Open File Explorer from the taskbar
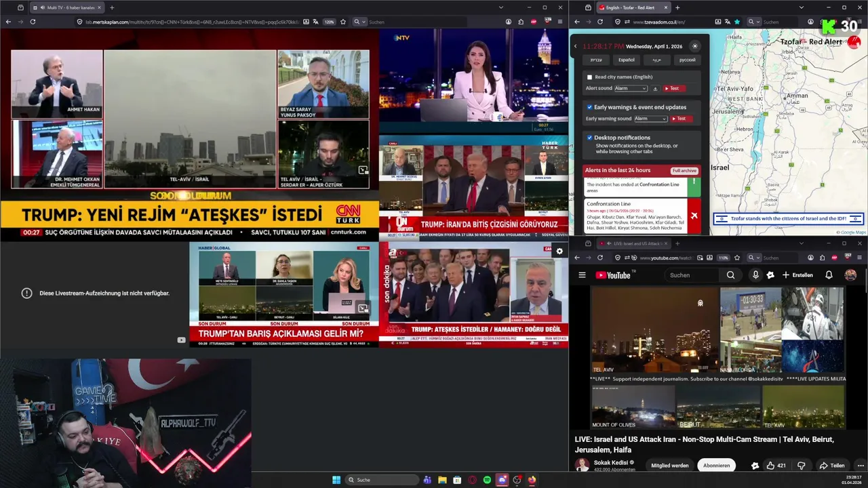Image resolution: width=868 pixels, height=488 pixels. [442, 480]
